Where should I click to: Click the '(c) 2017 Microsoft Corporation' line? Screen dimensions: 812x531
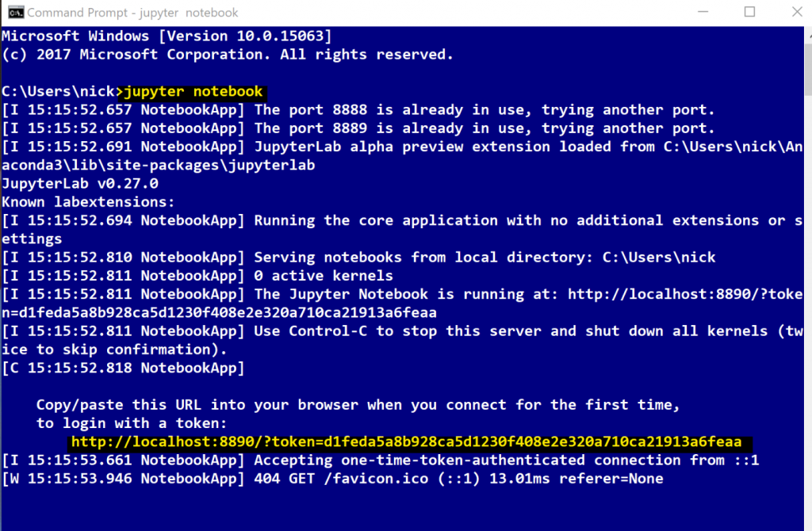pos(228,55)
